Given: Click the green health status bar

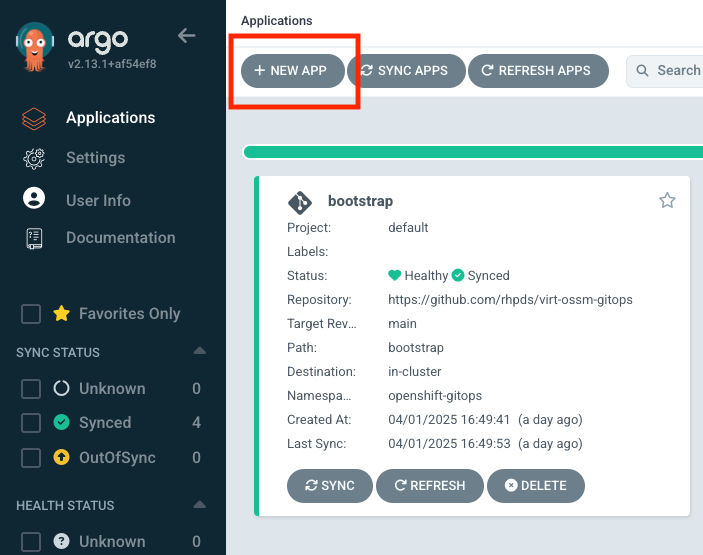Looking at the screenshot, I should (x=473, y=152).
